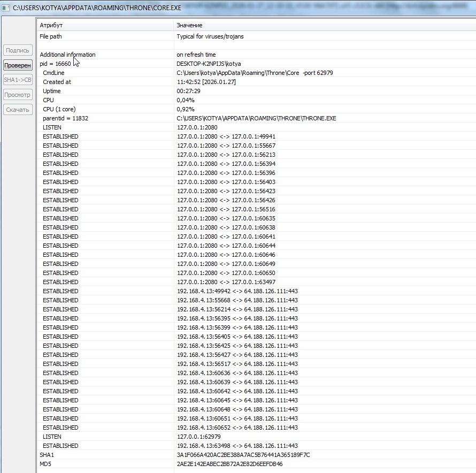The width and height of the screenshot is (476, 473).
Task: Select connection to 127.0.0.1:56403
Action: click(x=226, y=182)
